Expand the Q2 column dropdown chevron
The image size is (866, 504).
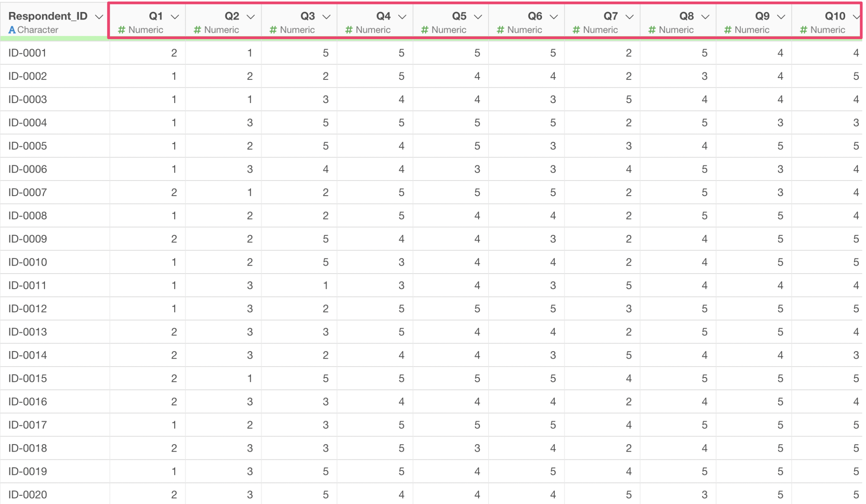(x=250, y=17)
